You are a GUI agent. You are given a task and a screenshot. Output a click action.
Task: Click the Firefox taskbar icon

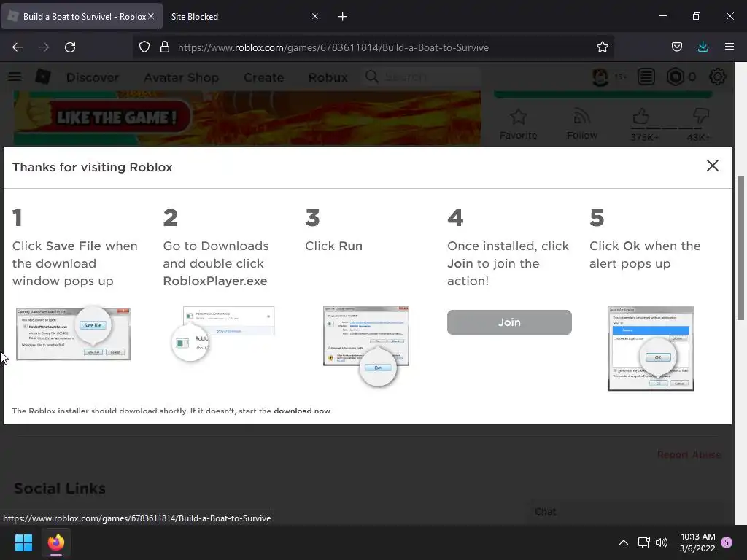click(56, 542)
